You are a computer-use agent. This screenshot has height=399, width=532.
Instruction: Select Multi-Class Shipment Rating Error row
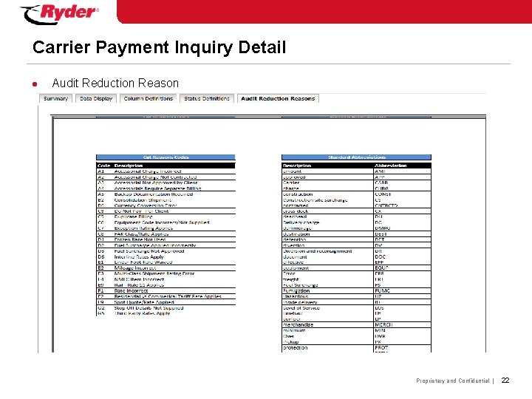tap(166, 273)
